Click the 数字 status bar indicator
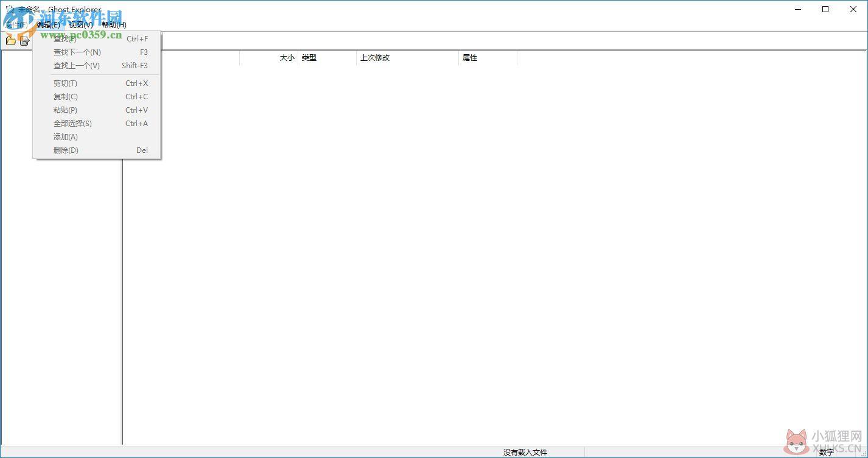 pyautogui.click(x=826, y=453)
